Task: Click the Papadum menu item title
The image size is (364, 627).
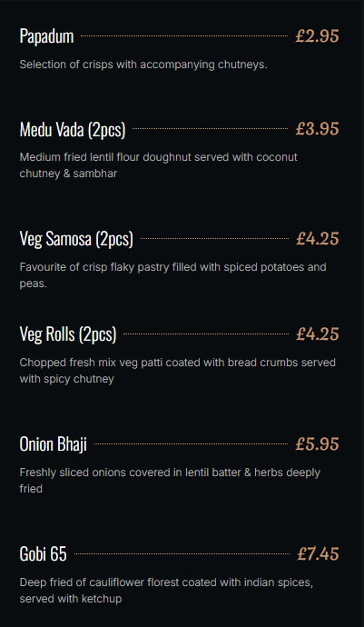Action: 46,36
